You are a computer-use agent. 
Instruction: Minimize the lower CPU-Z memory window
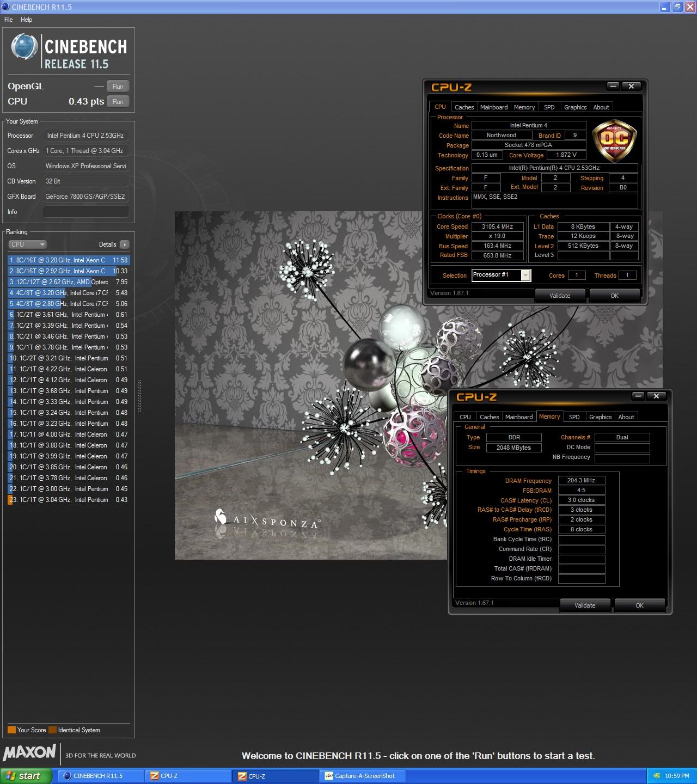[x=638, y=396]
